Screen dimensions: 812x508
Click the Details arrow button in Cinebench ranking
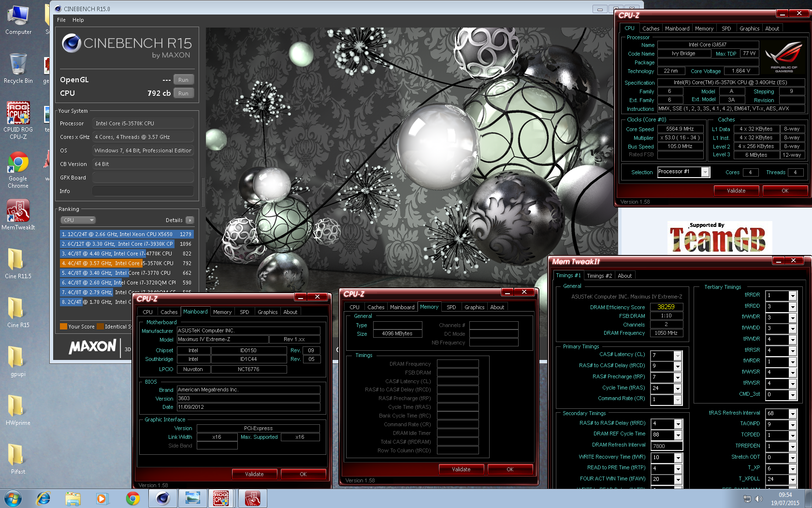[190, 220]
